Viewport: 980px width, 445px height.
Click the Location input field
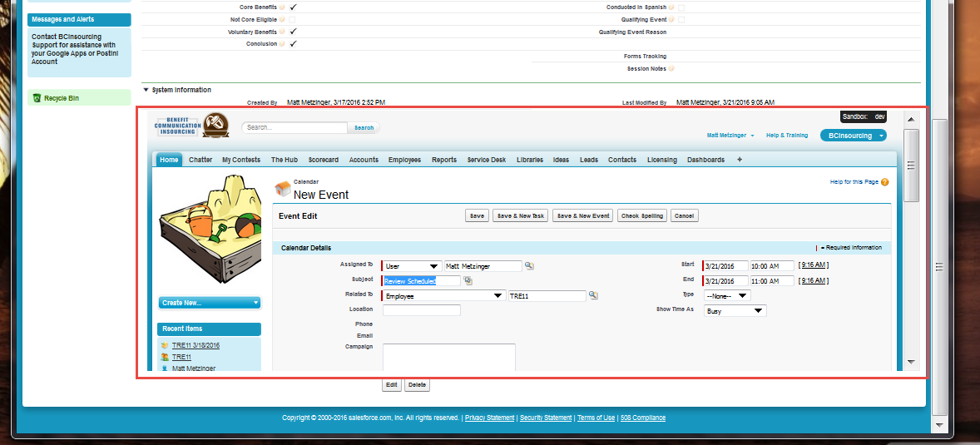pyautogui.click(x=422, y=310)
